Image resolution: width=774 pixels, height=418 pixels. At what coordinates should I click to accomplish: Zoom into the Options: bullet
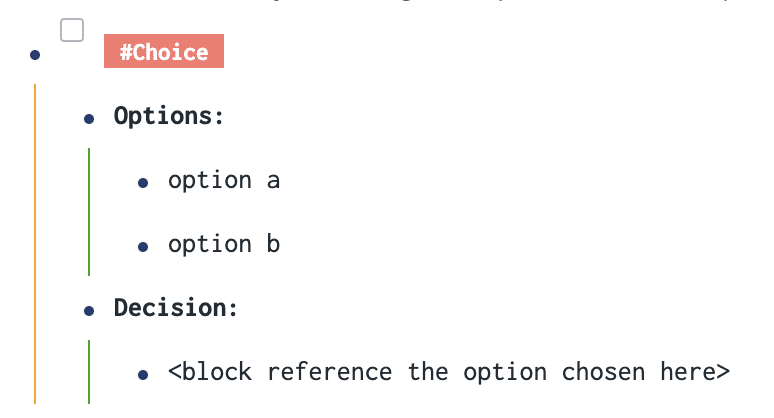89,118
